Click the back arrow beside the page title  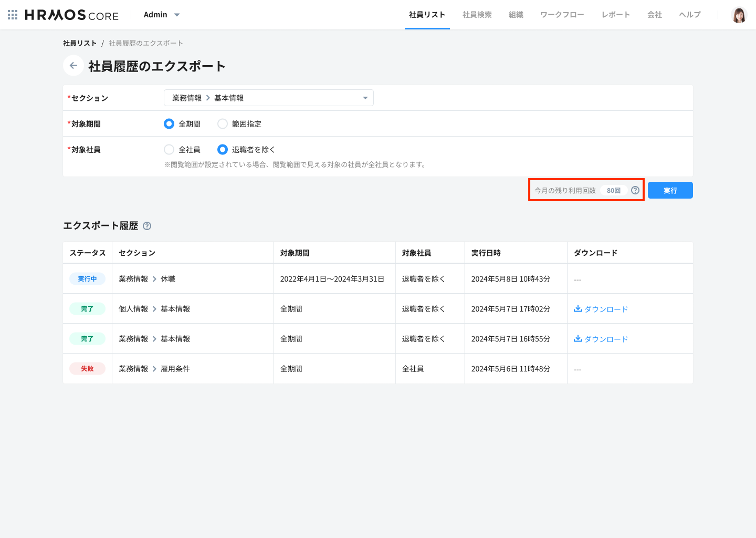(73, 66)
